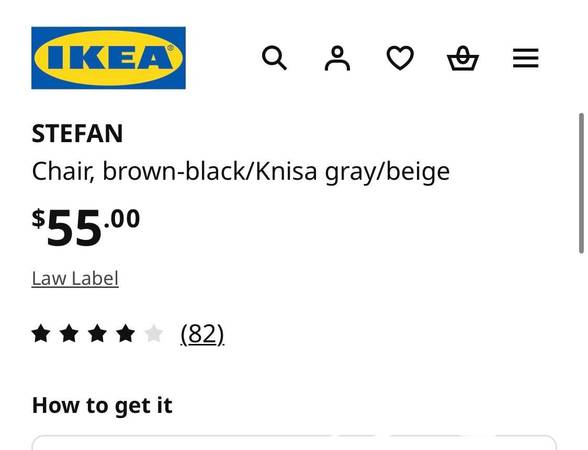Click the first rating star
The image size is (588, 450).
[x=41, y=334]
